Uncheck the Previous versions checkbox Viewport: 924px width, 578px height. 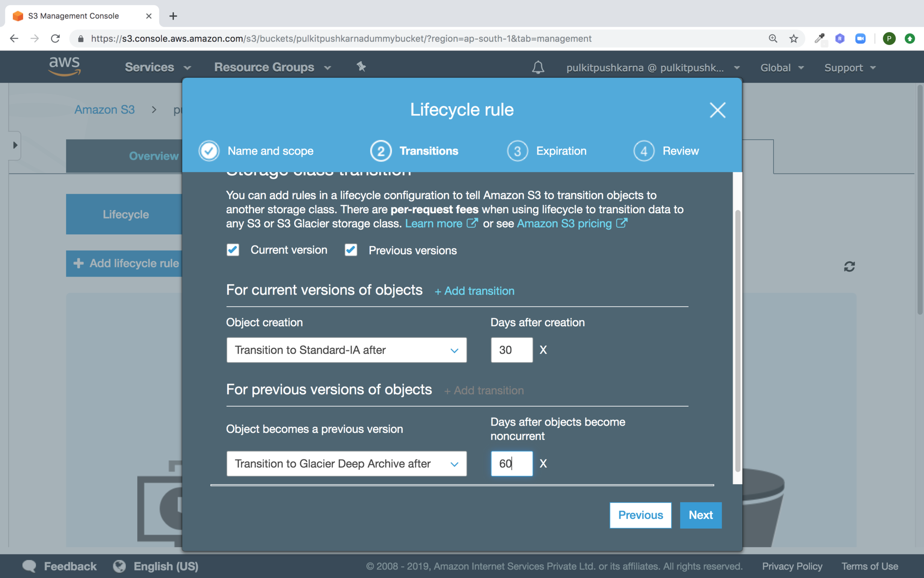(x=351, y=250)
